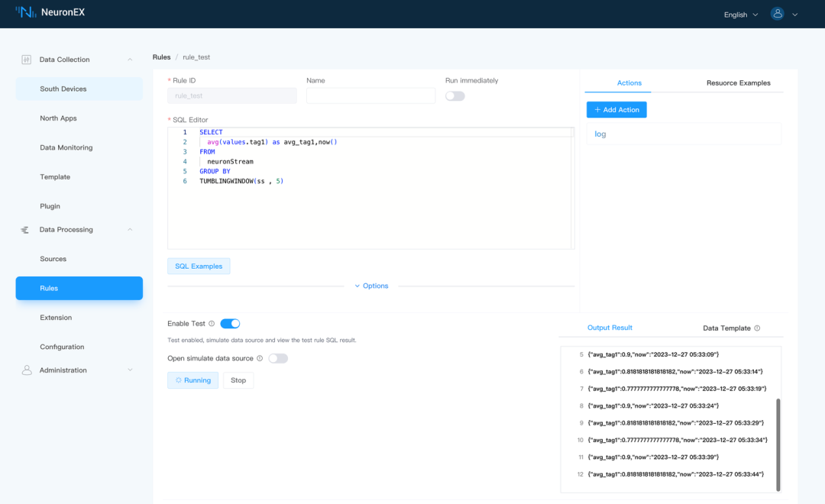Click output row 12 with 05:33:44
825x504 pixels.
point(675,474)
